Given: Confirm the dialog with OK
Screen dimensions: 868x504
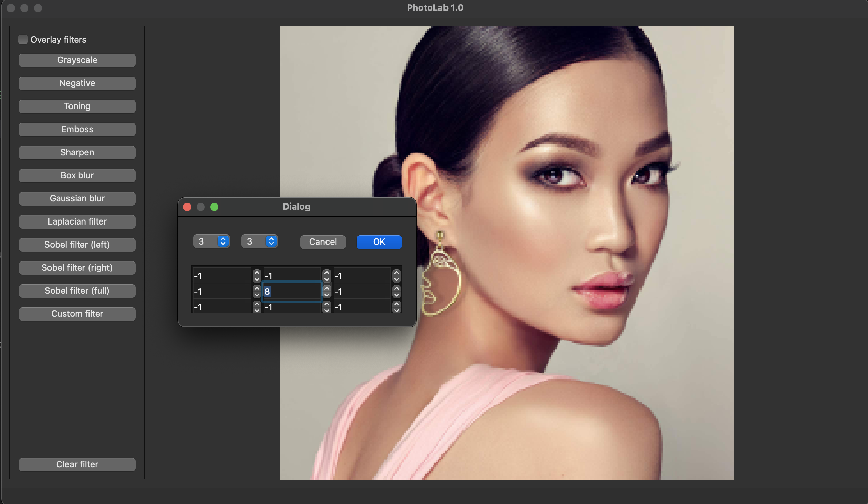Looking at the screenshot, I should 379,242.
